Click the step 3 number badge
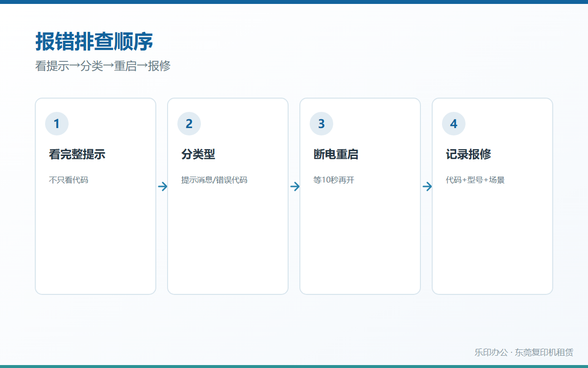The image size is (588, 368). 321,124
